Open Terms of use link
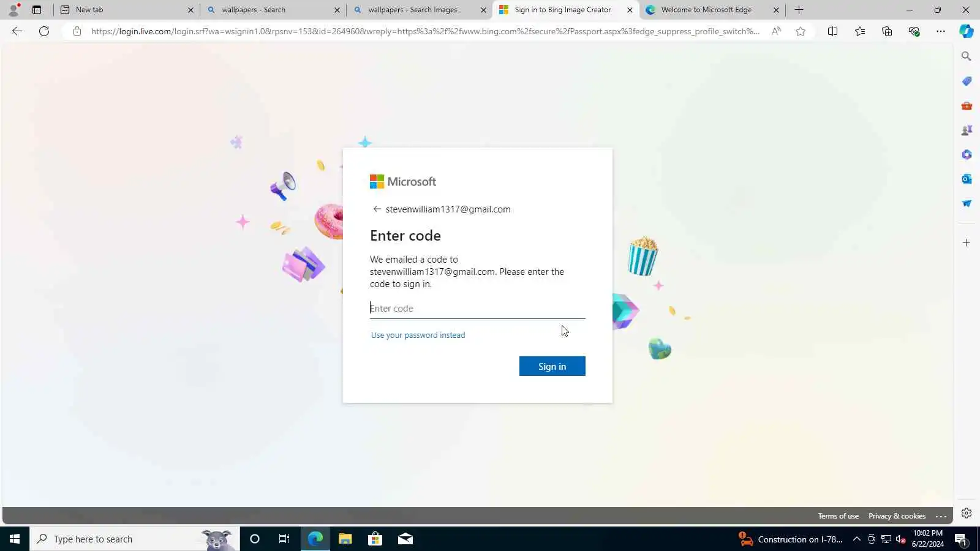 click(x=838, y=516)
